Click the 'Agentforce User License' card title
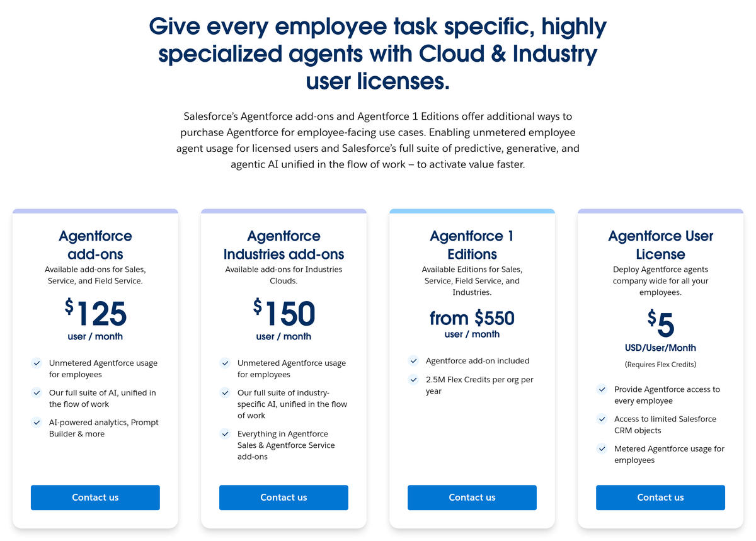Image resolution: width=756 pixels, height=541 pixels. (x=660, y=245)
